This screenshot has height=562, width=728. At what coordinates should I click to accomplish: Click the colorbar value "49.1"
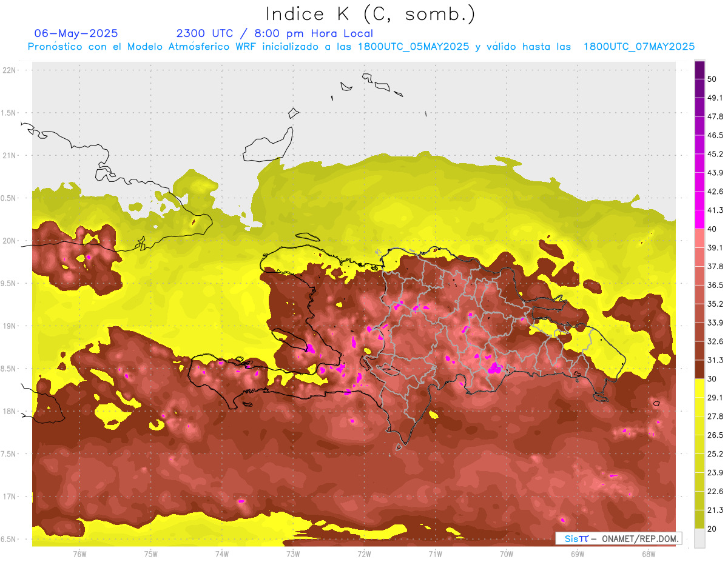click(715, 98)
